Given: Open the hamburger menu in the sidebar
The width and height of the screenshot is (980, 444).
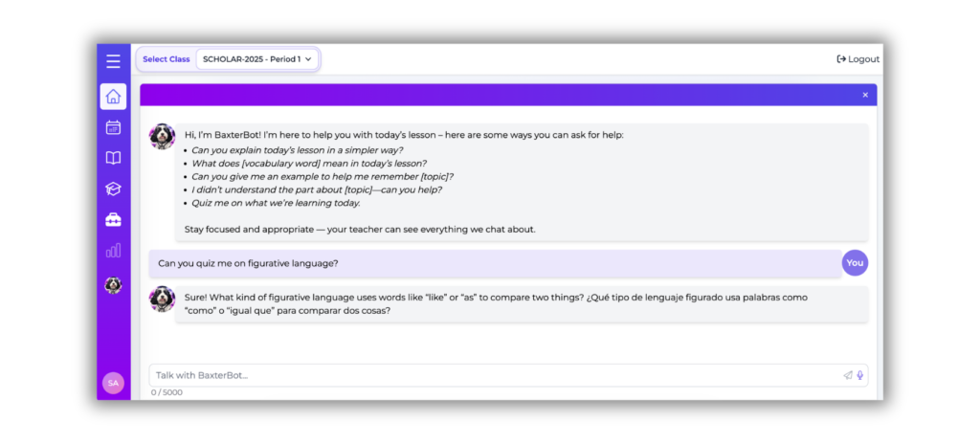Looking at the screenshot, I should pyautogui.click(x=113, y=61).
